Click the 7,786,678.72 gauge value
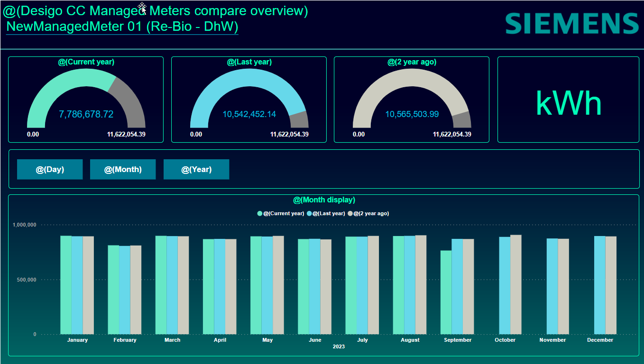This screenshot has width=644, height=364. point(86,114)
